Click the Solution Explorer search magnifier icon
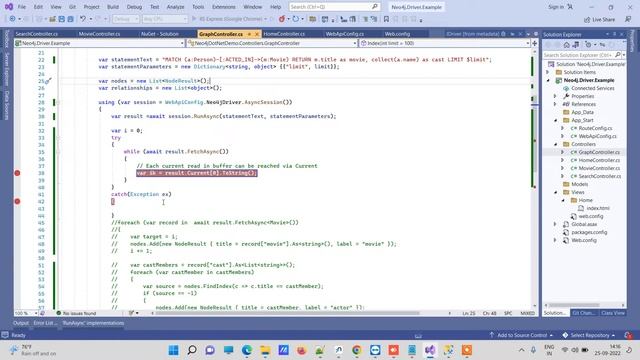The image size is (640, 360). click(618, 55)
